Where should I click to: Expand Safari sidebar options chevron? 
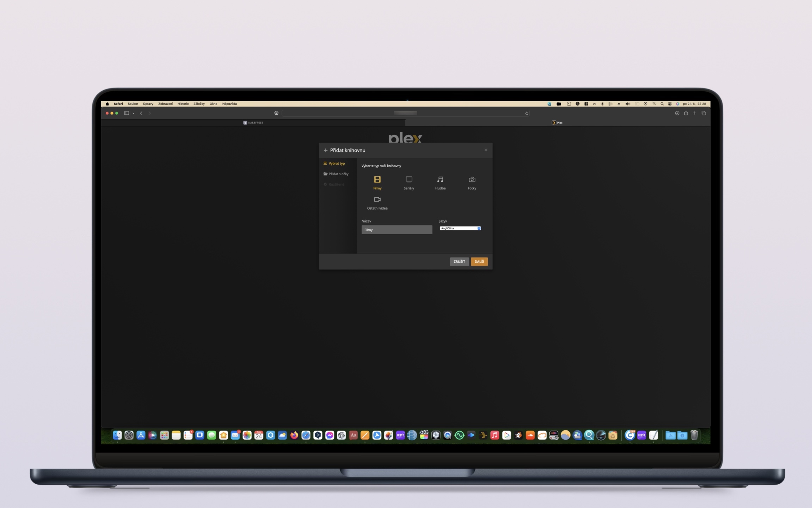(134, 113)
